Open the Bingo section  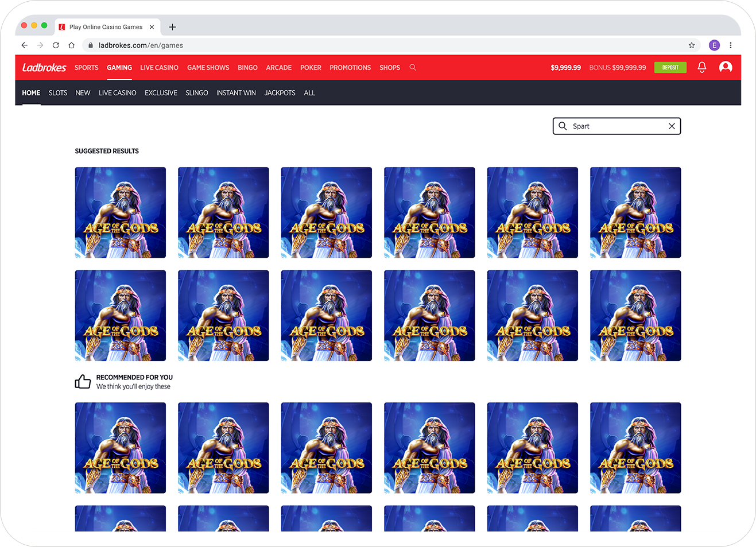pyautogui.click(x=247, y=68)
